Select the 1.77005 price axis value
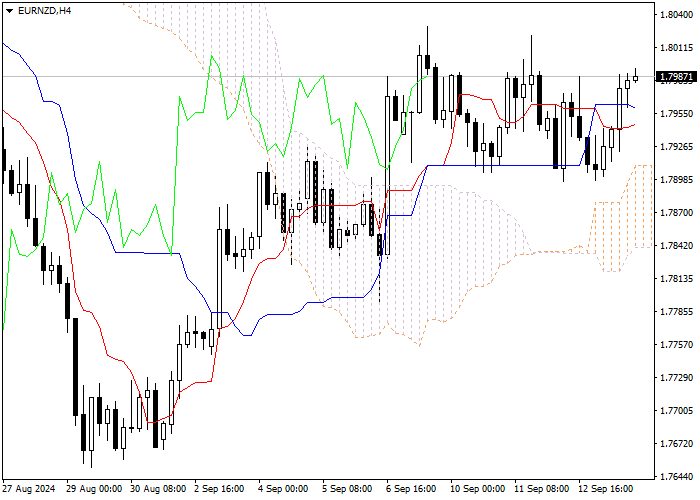The width and height of the screenshot is (700, 500). 676,411
